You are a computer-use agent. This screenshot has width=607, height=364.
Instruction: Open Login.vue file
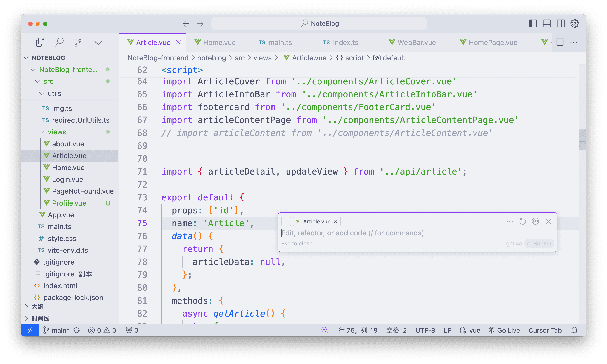click(70, 179)
